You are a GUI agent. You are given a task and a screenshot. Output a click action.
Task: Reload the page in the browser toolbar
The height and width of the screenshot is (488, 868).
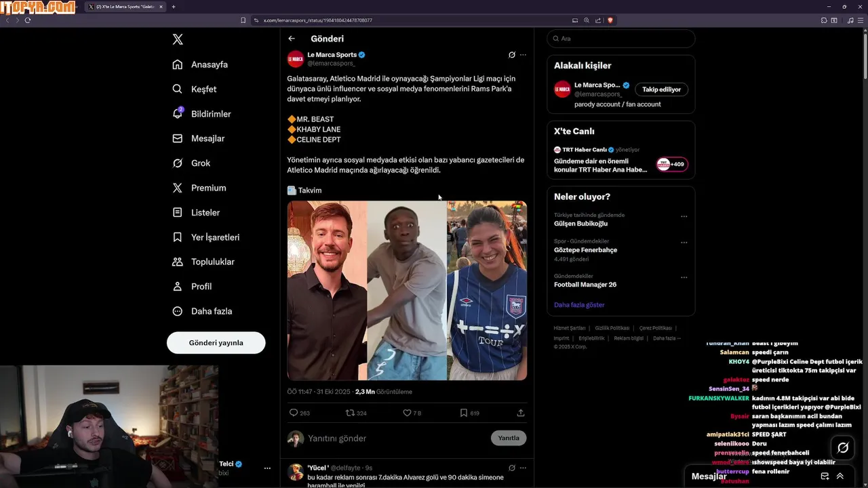pos(28,20)
